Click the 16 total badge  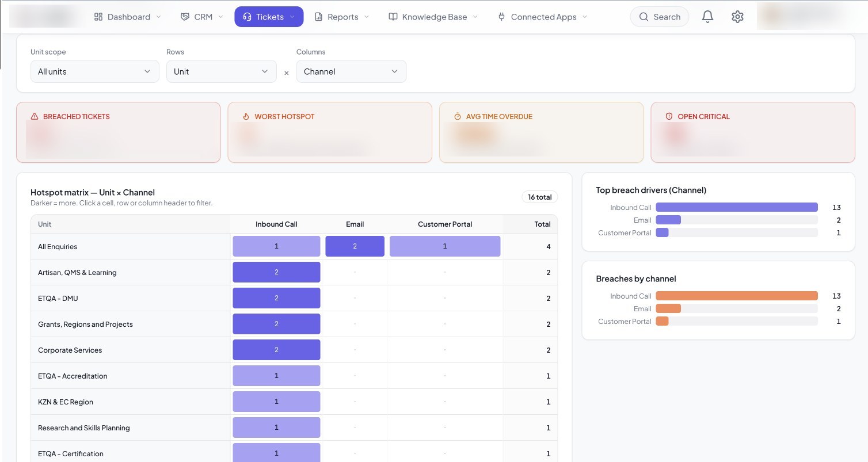[540, 197]
